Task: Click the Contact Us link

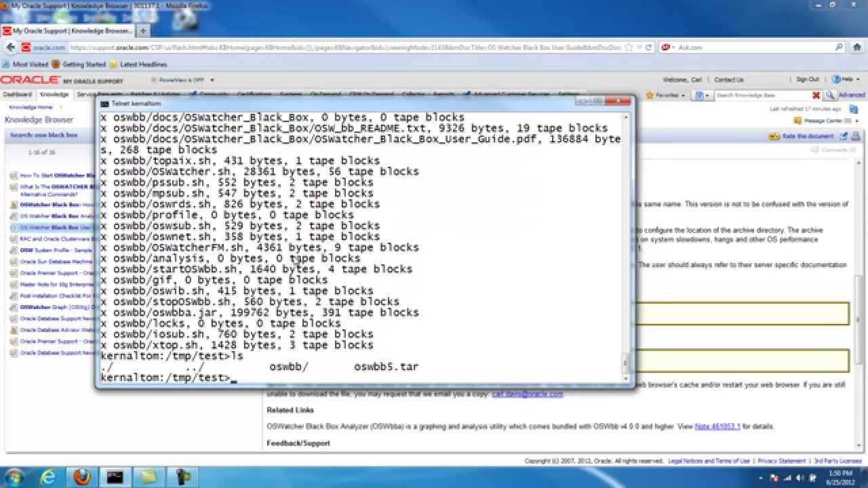Action: (x=729, y=80)
